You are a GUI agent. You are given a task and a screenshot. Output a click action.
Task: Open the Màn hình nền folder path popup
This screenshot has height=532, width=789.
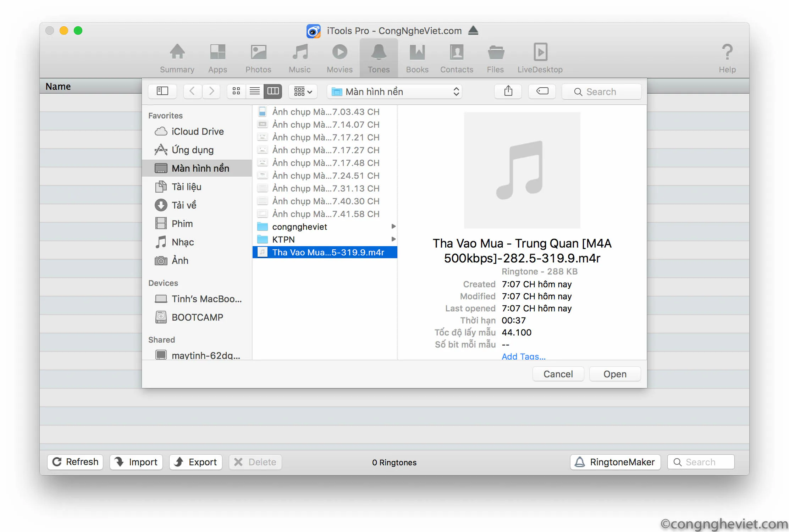394,92
